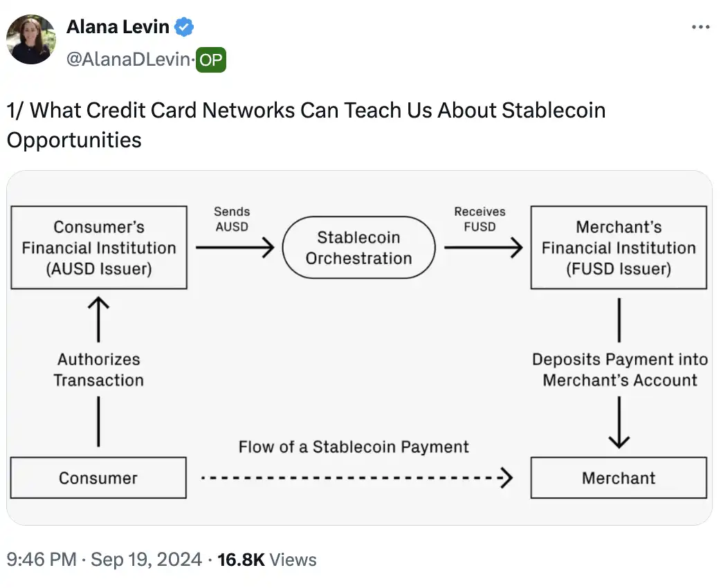This screenshot has height=588, width=721.
Task: Click the Consumer box in diagram
Action: click(x=98, y=478)
